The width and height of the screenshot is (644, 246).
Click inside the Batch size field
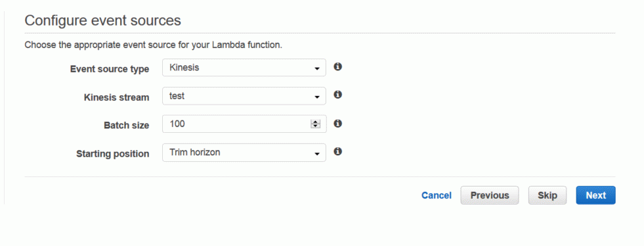[x=244, y=124]
